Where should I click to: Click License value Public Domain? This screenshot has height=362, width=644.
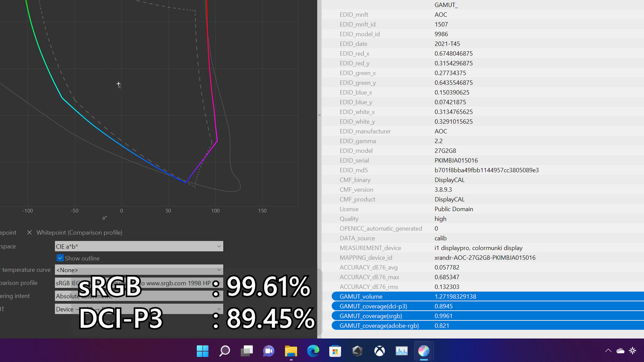454,209
